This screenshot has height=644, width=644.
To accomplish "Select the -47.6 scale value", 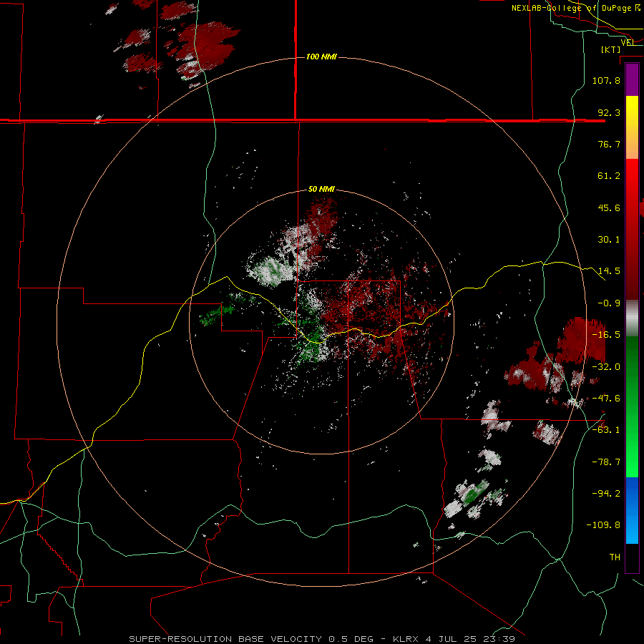I will coord(606,399).
